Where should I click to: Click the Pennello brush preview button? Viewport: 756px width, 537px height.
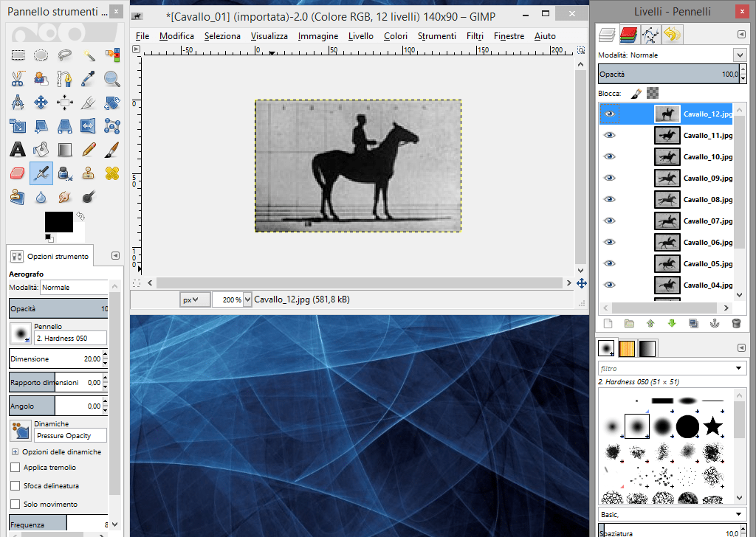21,333
